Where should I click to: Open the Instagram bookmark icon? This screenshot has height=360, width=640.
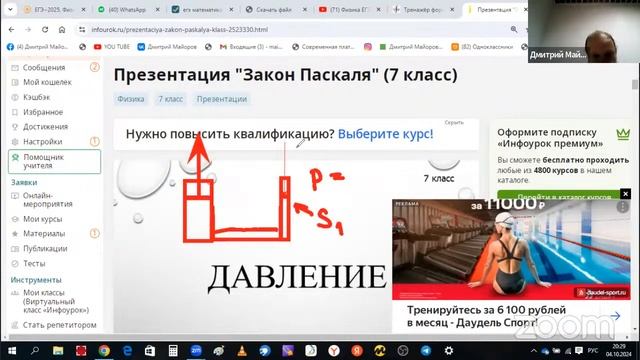point(368,47)
